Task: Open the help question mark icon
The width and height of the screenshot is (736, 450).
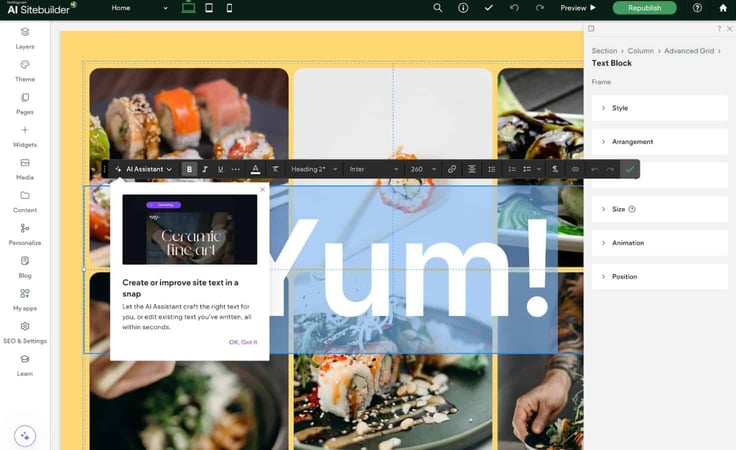Action: (x=697, y=8)
